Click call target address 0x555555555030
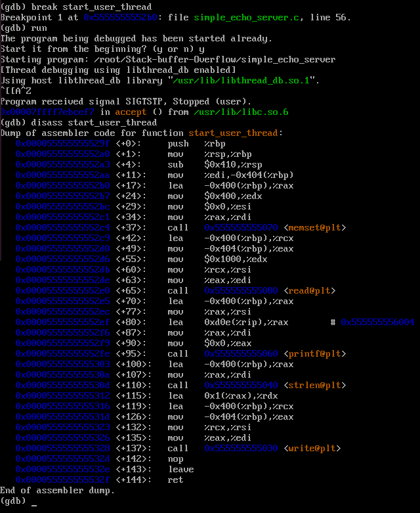Image resolution: width=420 pixels, height=513 pixels. tap(241, 448)
